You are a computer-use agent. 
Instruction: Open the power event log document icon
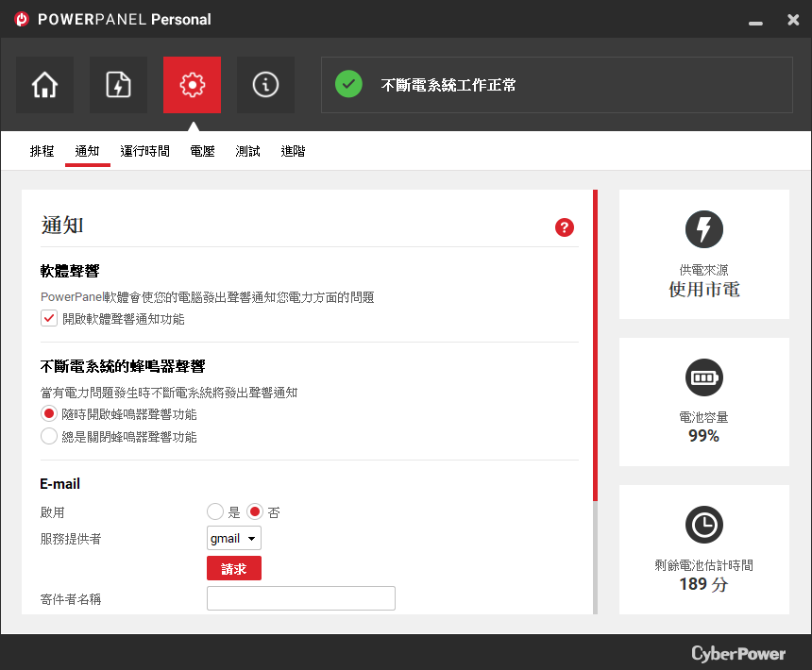click(x=118, y=85)
